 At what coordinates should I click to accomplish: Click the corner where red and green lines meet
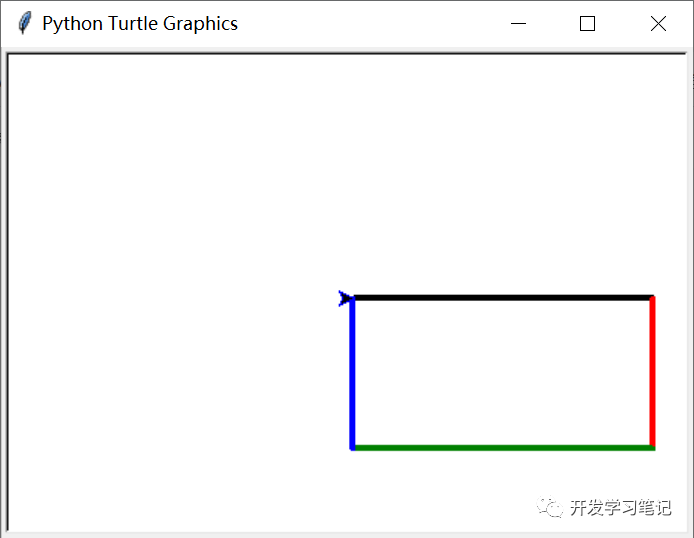[x=652, y=447]
